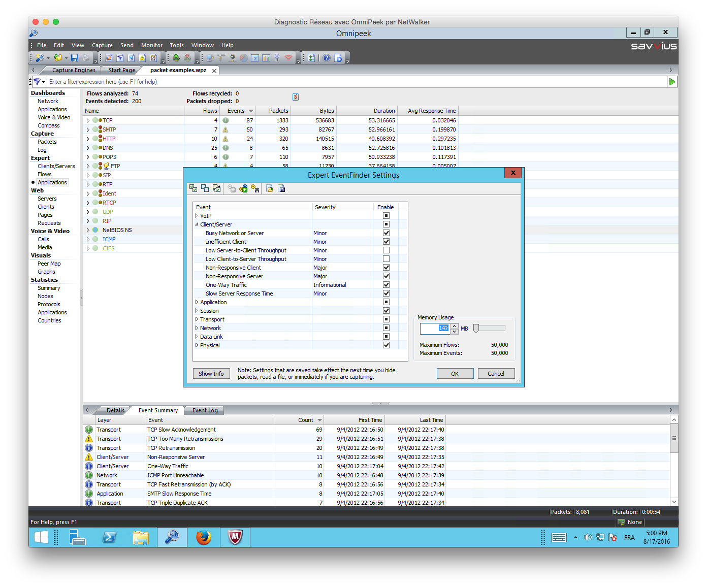The image size is (707, 588).
Task: Click the filter funnel icon in main toolbar
Action: point(120,58)
